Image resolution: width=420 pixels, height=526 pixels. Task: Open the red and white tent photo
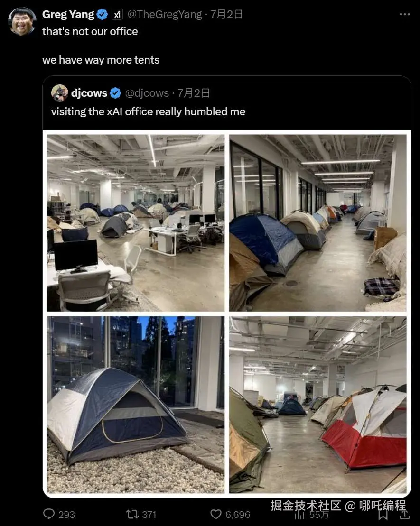coord(318,405)
